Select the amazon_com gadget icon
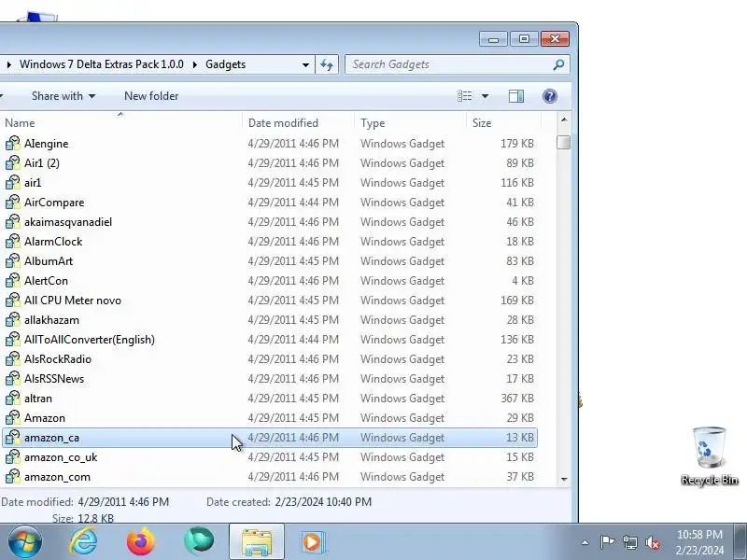 point(13,477)
